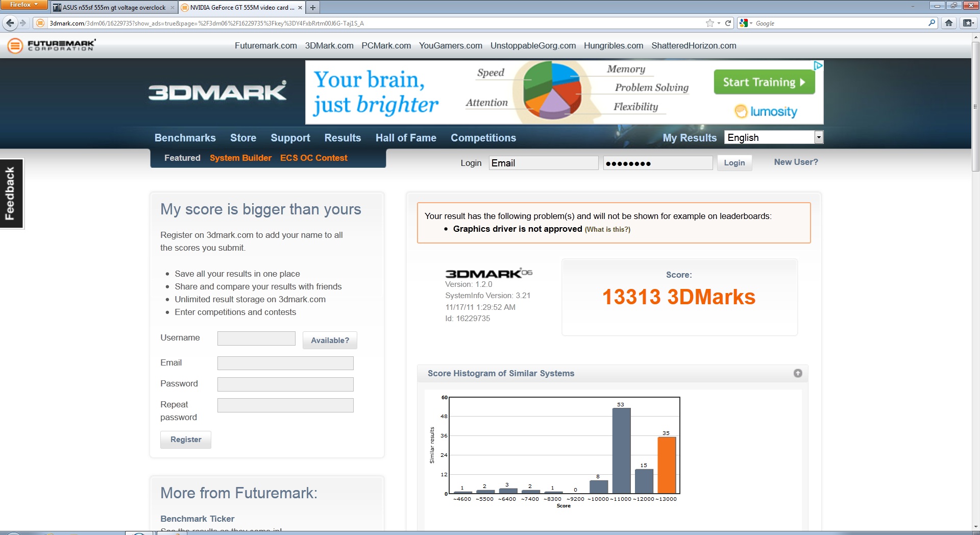Open the Google search engine dropdown
The width and height of the screenshot is (980, 535).
(746, 23)
